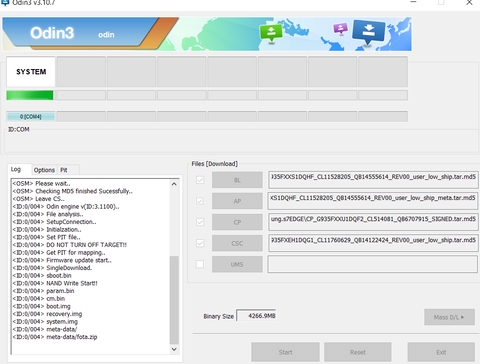
Task: Click the 'DO NOT TURN OFF TARGET!!' log line
Action: point(70,245)
